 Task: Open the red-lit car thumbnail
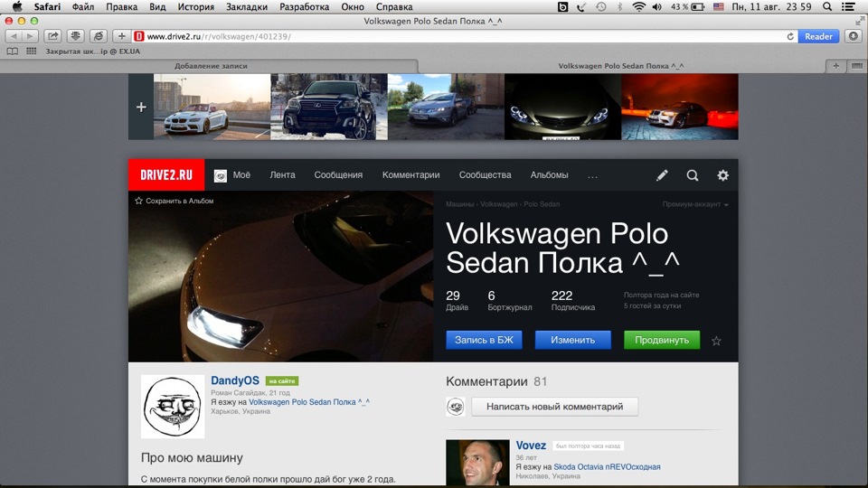coord(680,107)
